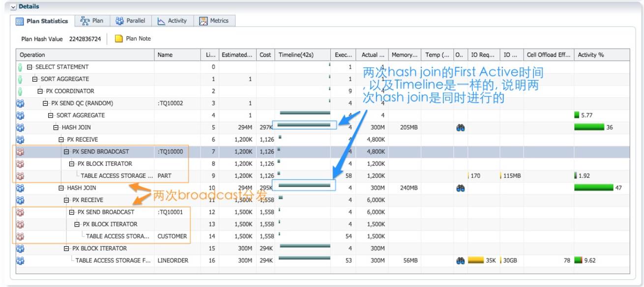The image size is (644, 287).
Task: Collapse the PX COORDINATOR node
Action: tap(40, 91)
